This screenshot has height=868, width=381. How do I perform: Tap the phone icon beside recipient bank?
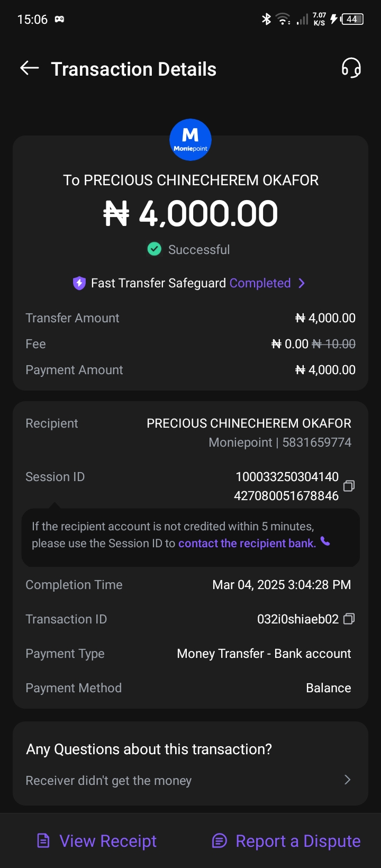[325, 541]
